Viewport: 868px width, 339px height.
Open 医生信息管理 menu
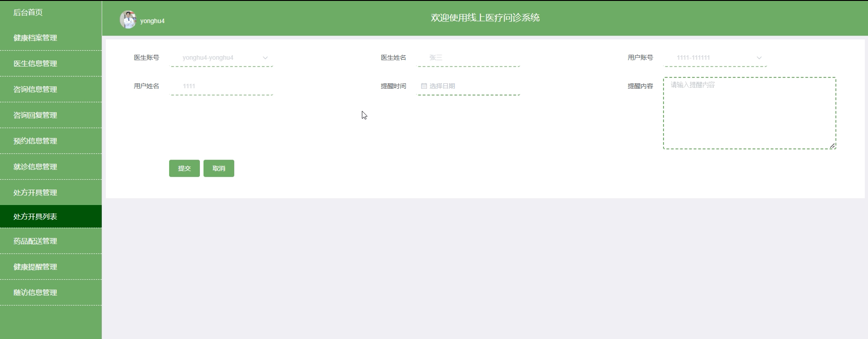[51, 64]
